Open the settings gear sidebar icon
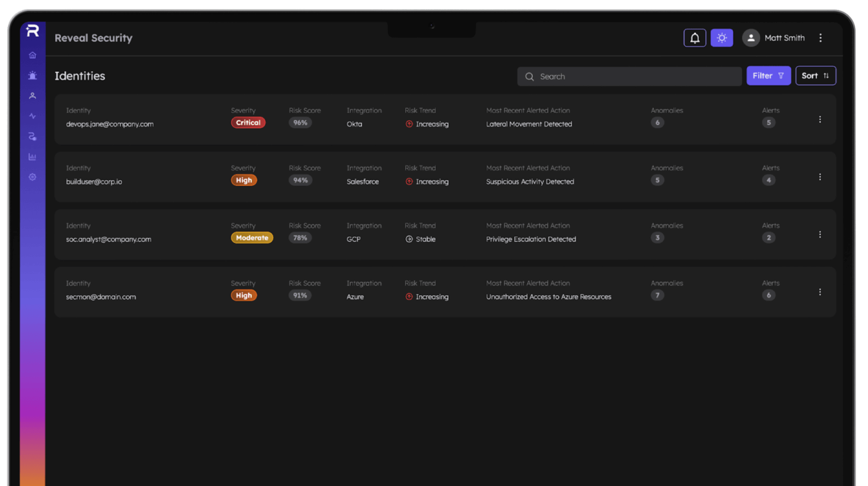This screenshot has height=486, width=868. coord(33,177)
